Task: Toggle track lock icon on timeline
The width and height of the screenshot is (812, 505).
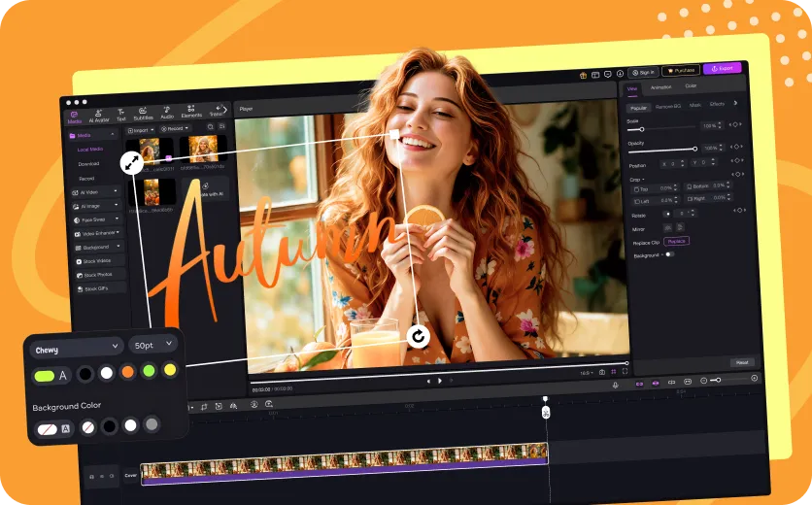Action: 91,477
